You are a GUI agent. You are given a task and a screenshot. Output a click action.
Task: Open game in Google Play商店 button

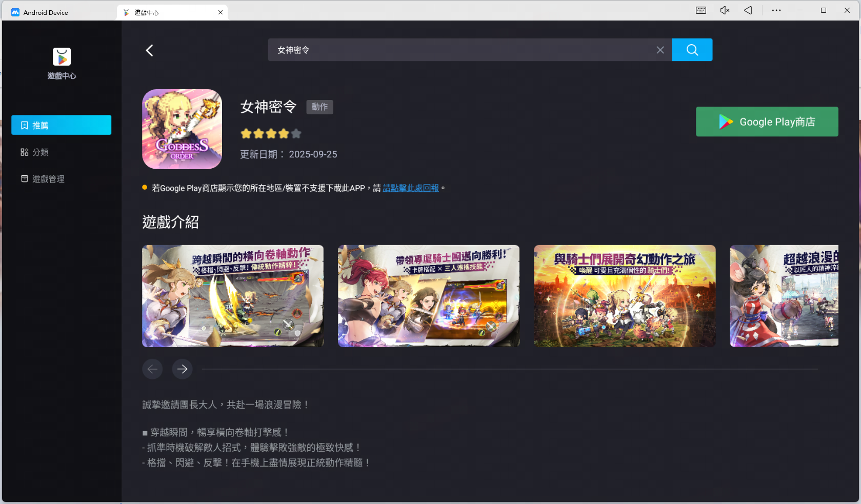(x=767, y=122)
